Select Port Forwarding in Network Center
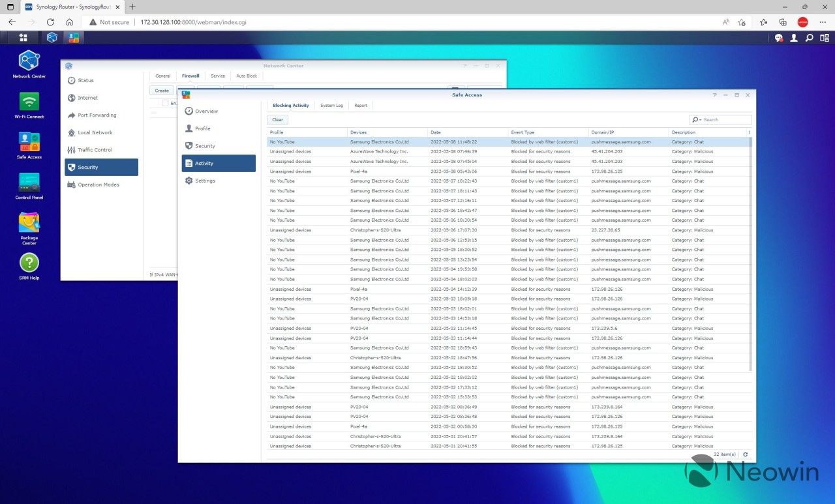This screenshot has height=504, width=835. pos(101,115)
